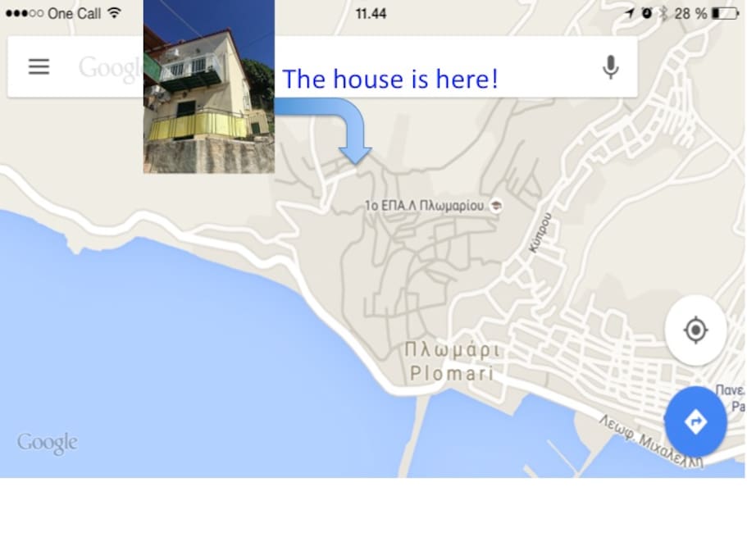Image resolution: width=747 pixels, height=560 pixels.
Task: Tap the blue directions button
Action: click(695, 421)
